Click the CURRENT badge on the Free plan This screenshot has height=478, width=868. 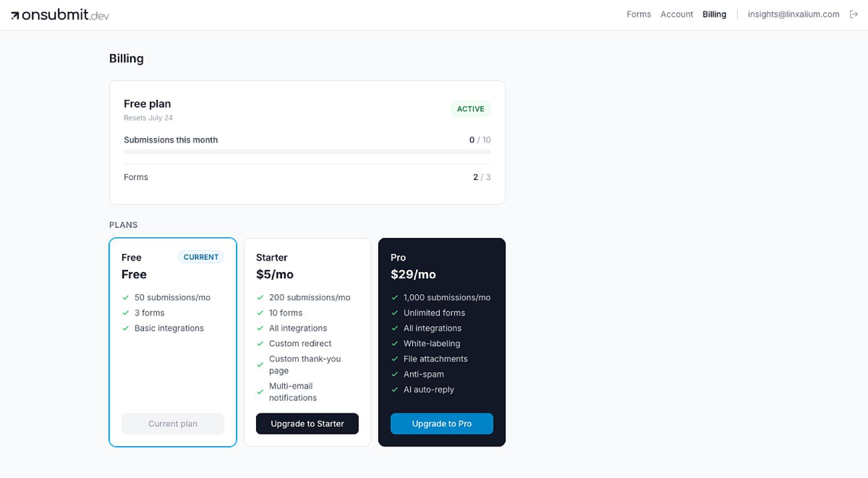[201, 257]
